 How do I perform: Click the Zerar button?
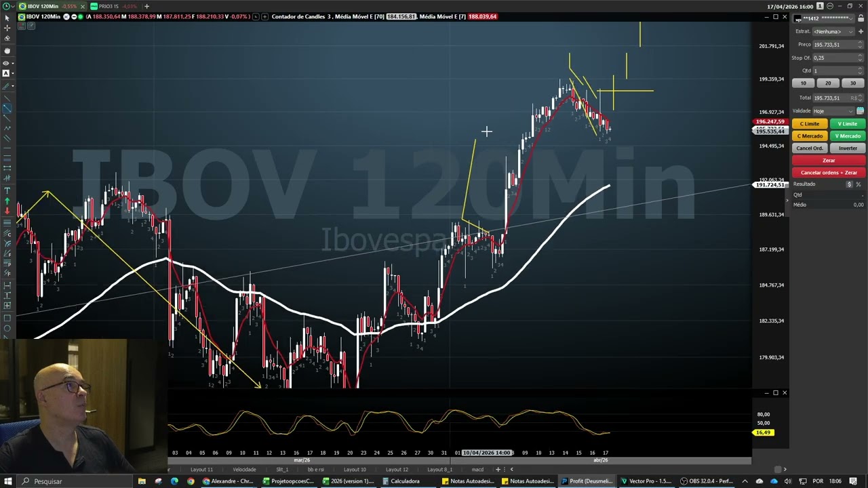[829, 161]
